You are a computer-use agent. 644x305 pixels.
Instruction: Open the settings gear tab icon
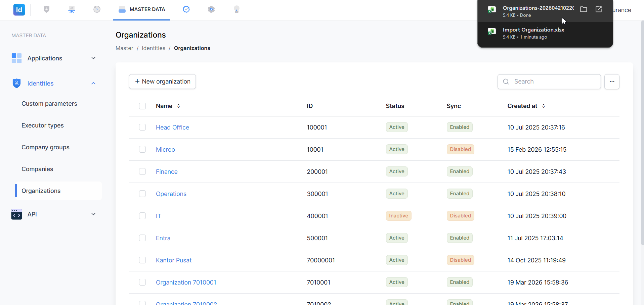(x=211, y=9)
